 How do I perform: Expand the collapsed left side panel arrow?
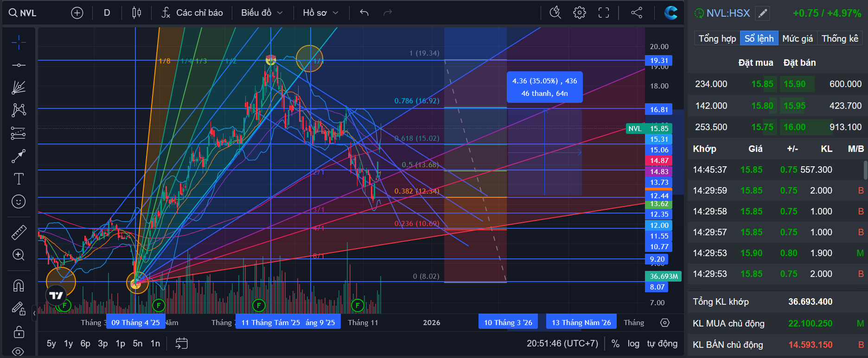(34, 313)
